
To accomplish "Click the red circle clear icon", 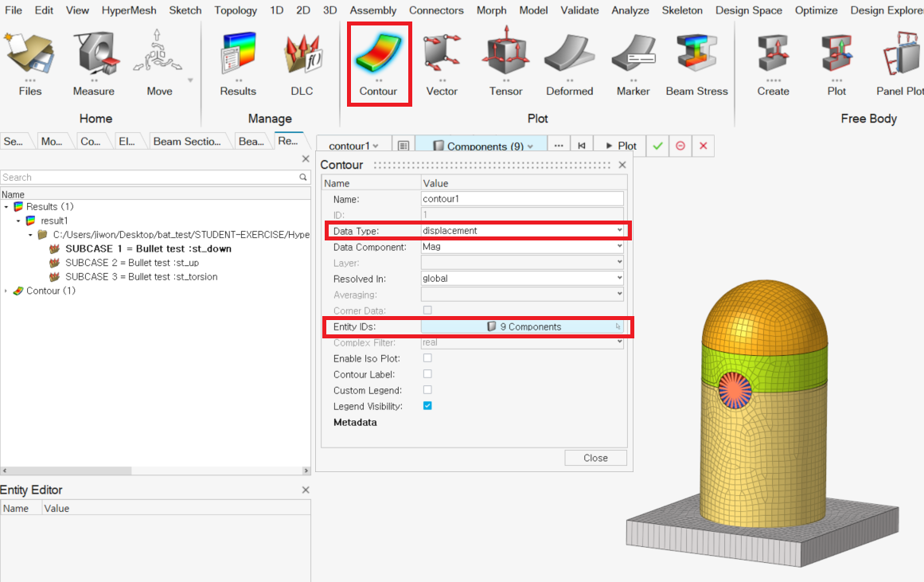I will [680, 146].
